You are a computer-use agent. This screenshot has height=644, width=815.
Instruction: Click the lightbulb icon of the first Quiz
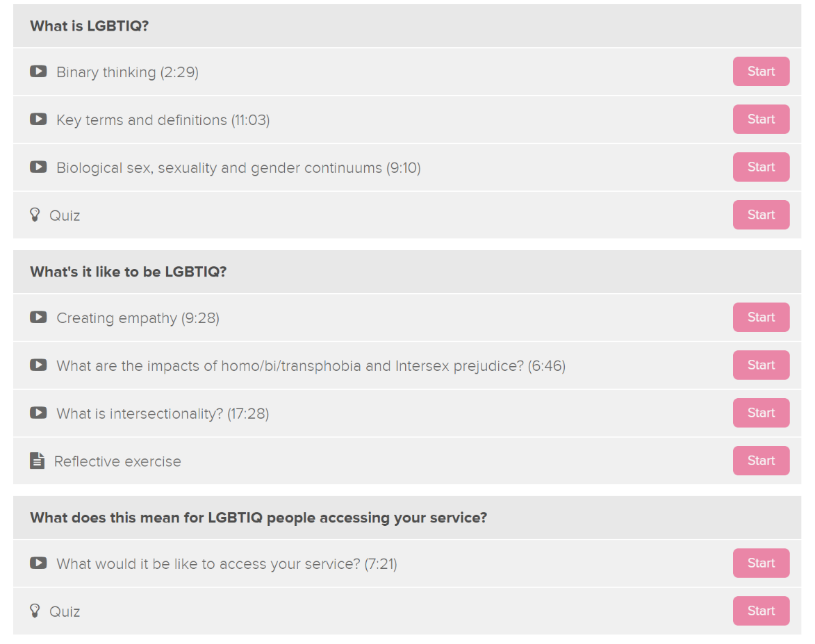tap(35, 215)
